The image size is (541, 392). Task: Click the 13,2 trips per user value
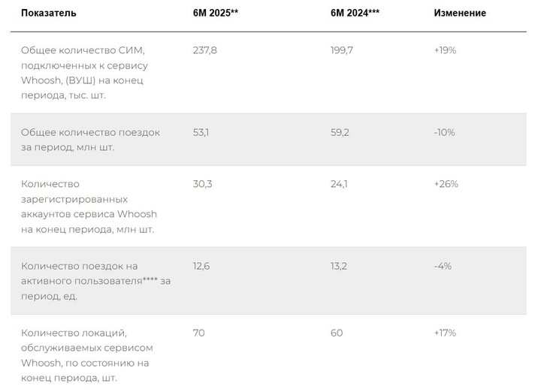pos(339,266)
